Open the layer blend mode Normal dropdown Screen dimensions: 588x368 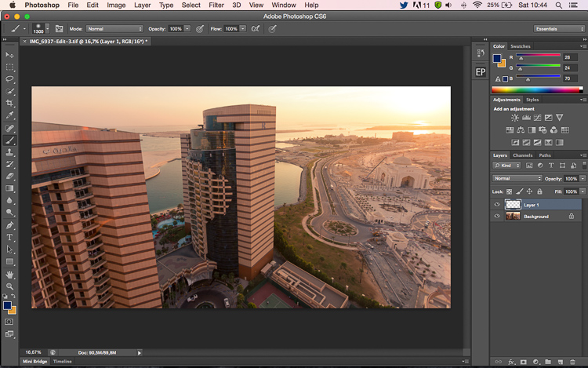[517, 179]
